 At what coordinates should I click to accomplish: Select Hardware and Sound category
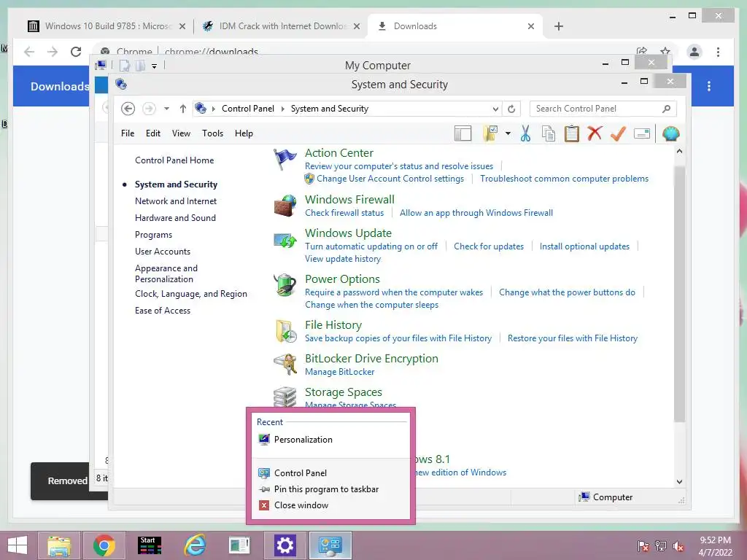(x=175, y=217)
